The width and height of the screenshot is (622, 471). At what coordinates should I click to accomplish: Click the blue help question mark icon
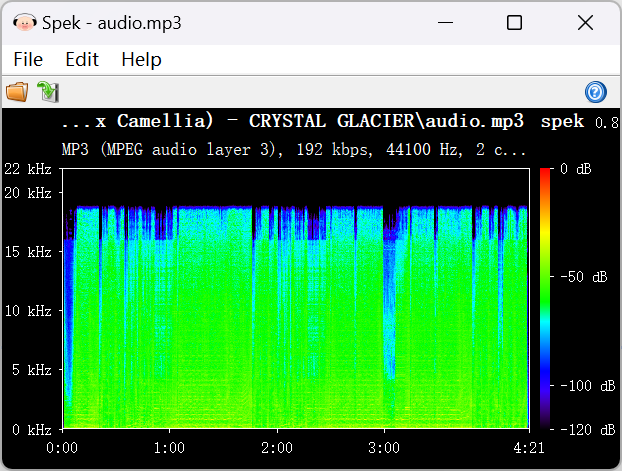click(x=595, y=93)
